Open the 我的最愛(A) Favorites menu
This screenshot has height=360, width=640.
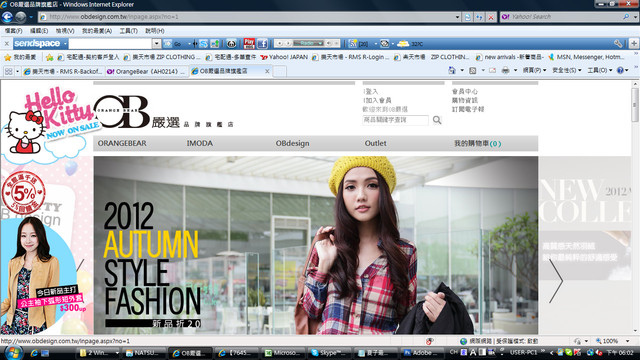click(x=97, y=31)
